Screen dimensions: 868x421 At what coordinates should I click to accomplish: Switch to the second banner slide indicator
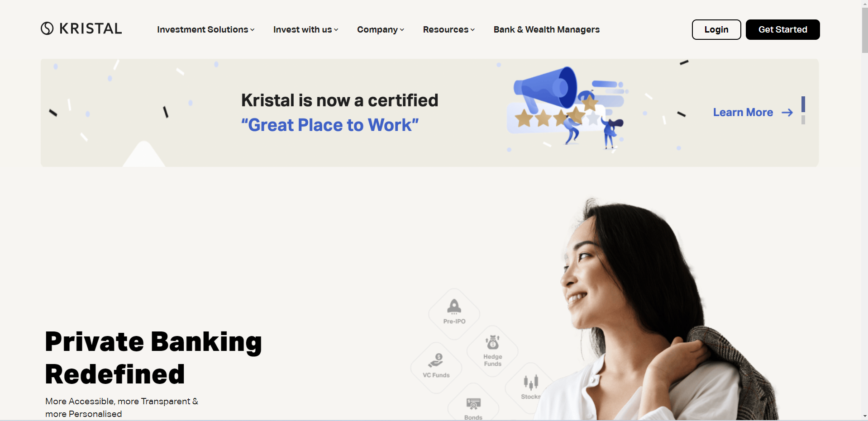803,120
